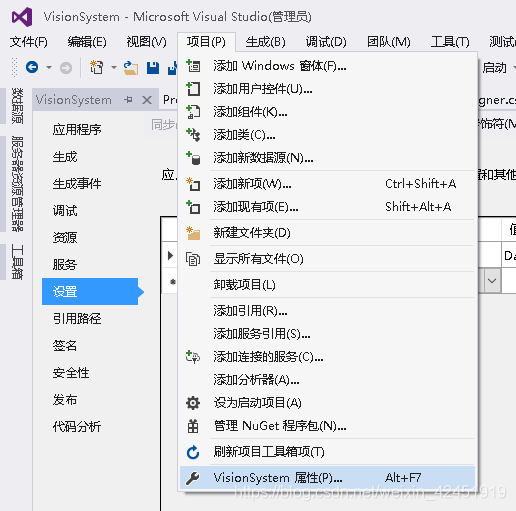Open the 编辑(E) menu

point(87,42)
